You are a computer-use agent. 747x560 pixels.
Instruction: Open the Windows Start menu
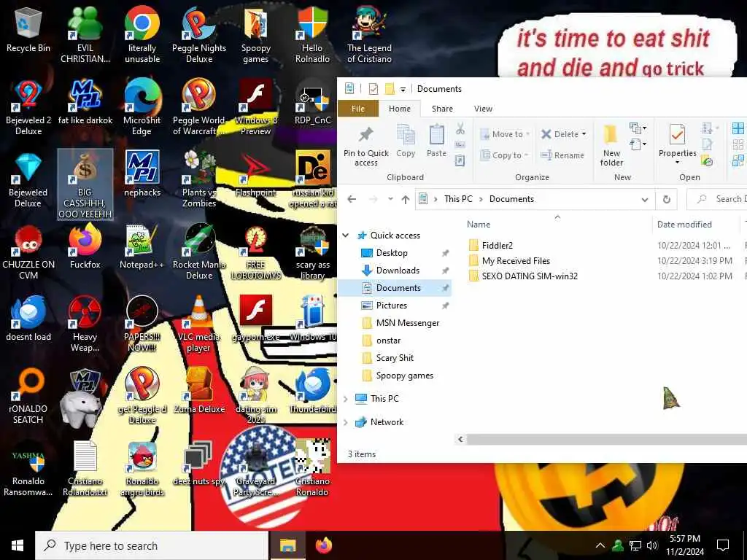click(18, 545)
